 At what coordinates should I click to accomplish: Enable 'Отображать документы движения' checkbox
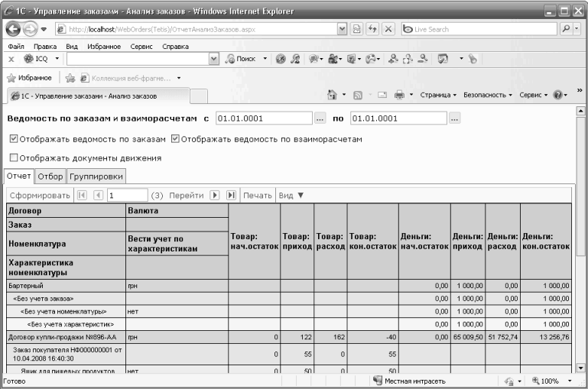[15, 158]
